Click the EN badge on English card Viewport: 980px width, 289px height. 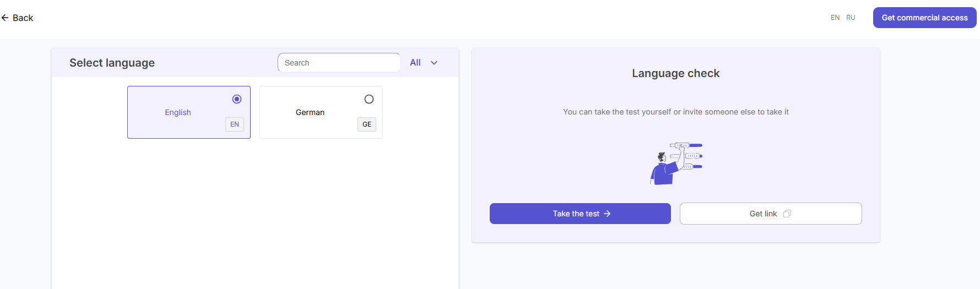[235, 124]
